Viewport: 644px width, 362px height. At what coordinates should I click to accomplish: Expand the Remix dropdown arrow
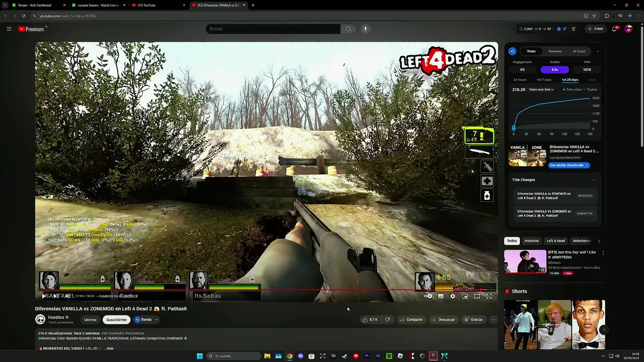tap(156, 319)
